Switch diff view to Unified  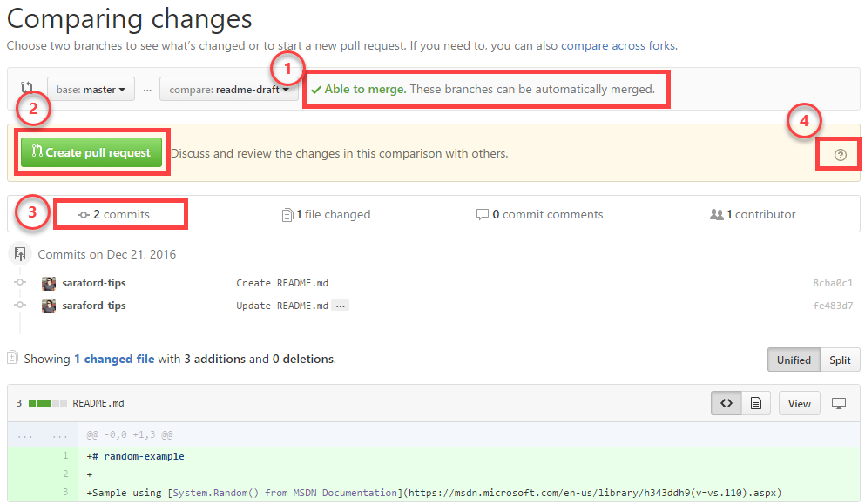coord(794,360)
